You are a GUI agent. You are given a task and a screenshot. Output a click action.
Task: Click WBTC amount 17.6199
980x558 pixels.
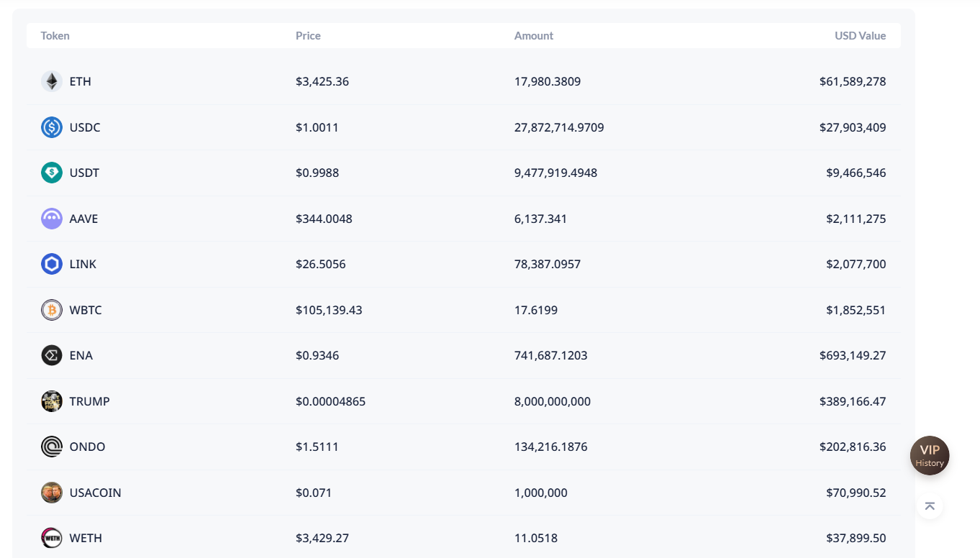click(536, 310)
